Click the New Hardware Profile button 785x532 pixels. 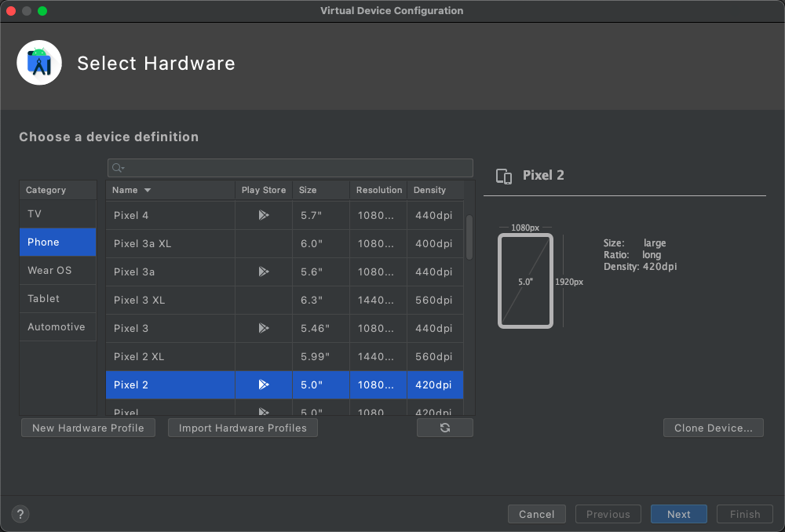point(88,428)
